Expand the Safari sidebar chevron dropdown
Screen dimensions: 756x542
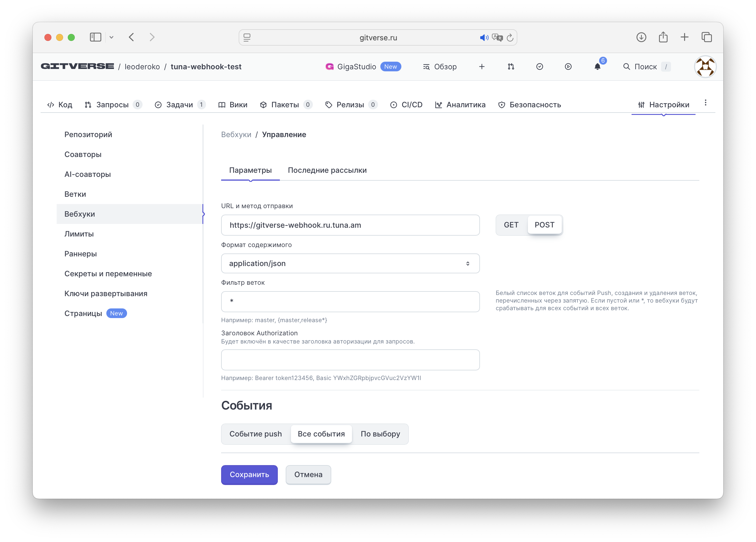point(111,37)
